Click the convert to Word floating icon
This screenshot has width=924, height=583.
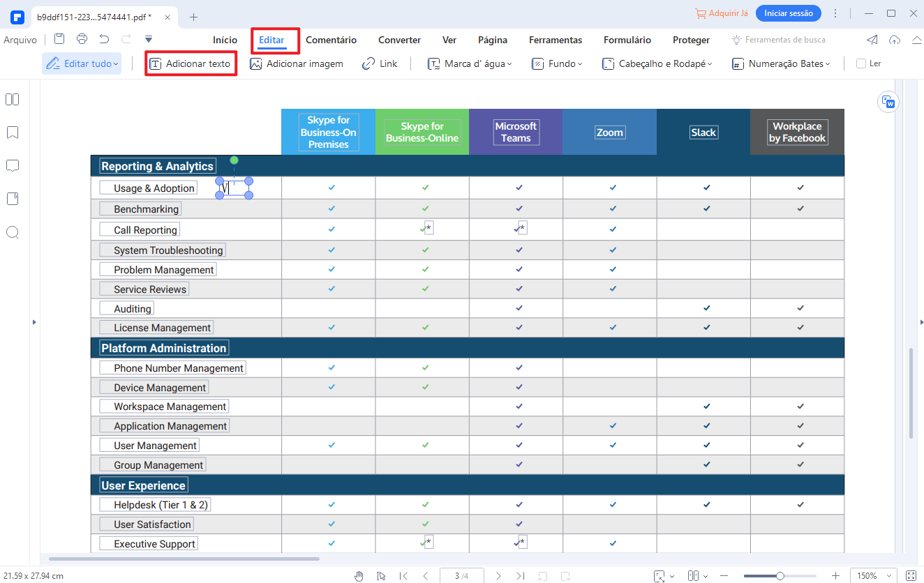888,102
